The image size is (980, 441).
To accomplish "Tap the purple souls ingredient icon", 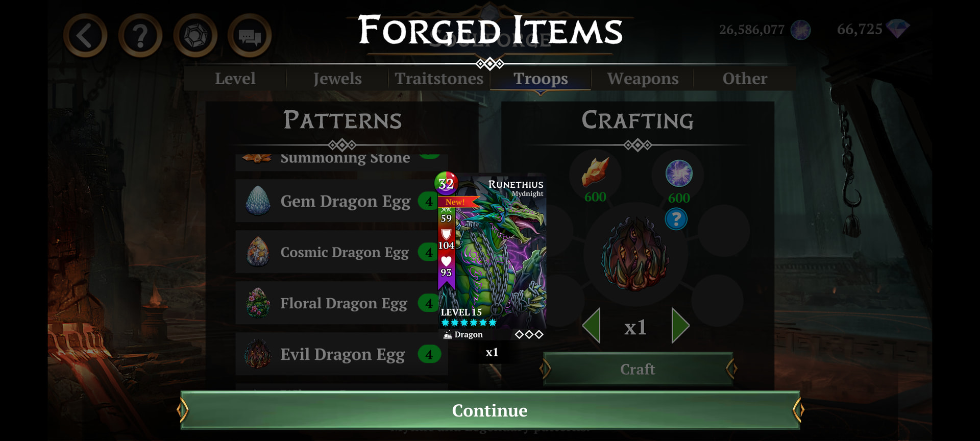I will (x=679, y=173).
